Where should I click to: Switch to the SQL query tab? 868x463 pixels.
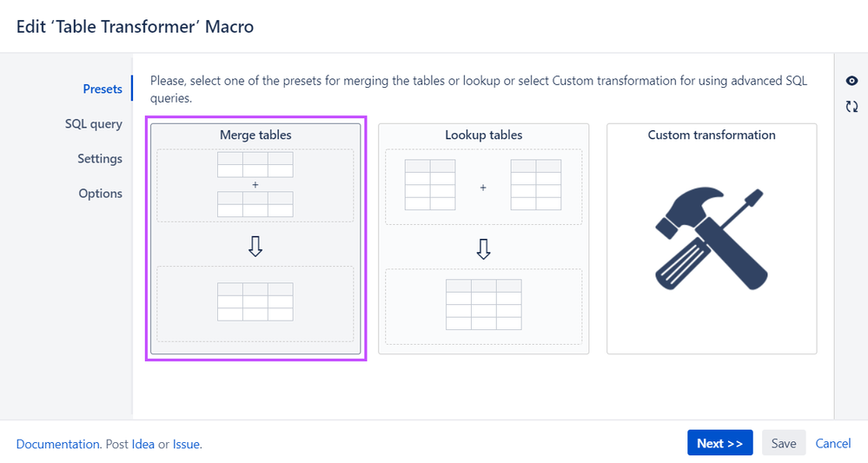coord(94,124)
